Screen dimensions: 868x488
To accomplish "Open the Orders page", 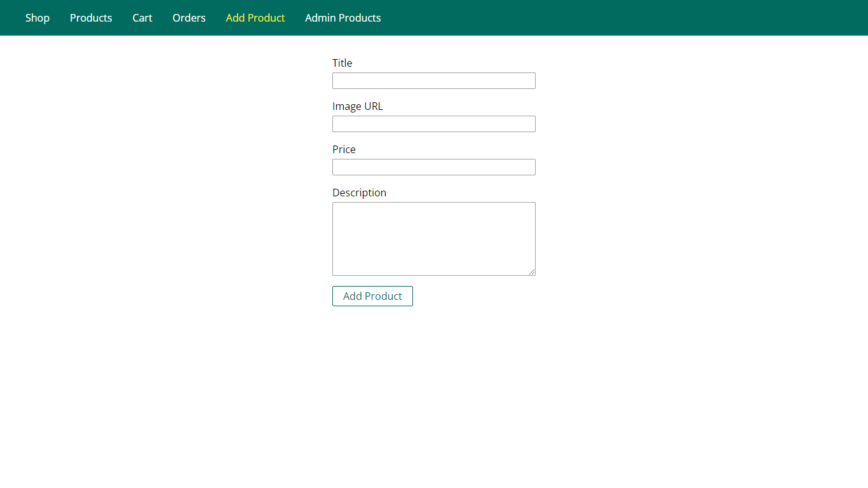I will pos(189,18).
